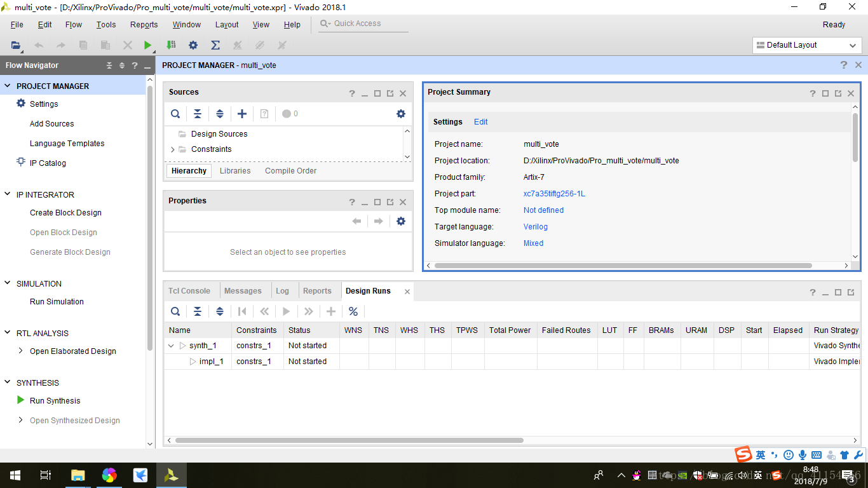Open Language Templates

pos(67,144)
